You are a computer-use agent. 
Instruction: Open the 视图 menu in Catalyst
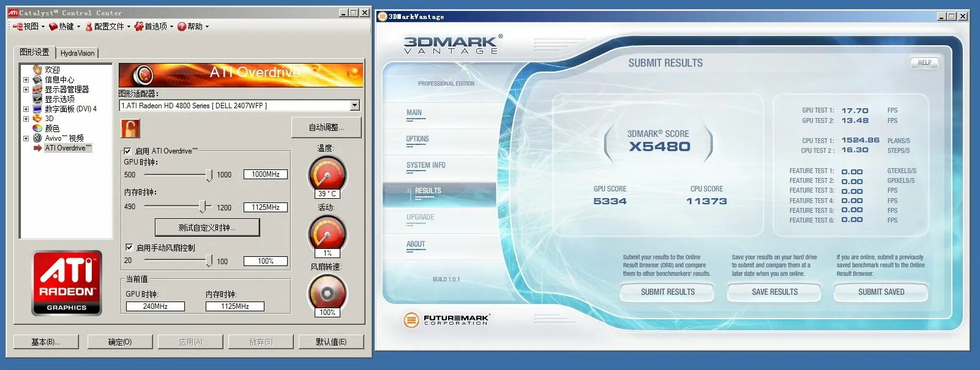(x=29, y=26)
